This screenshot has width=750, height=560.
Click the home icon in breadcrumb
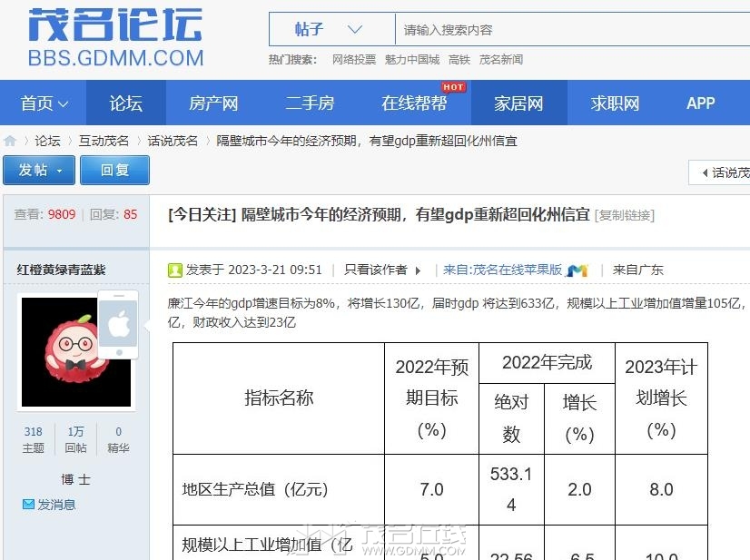click(x=10, y=141)
